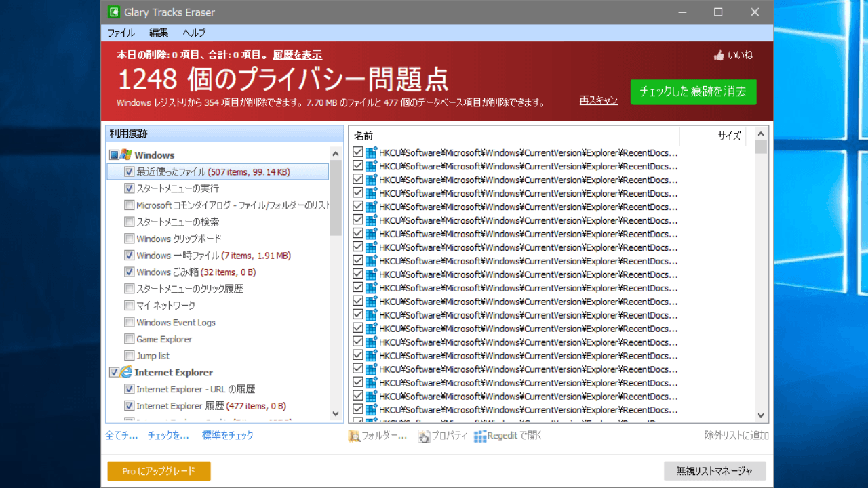The width and height of the screenshot is (868, 488).
Task: Enable マイ ネットワーク checkbox
Action: tap(130, 306)
